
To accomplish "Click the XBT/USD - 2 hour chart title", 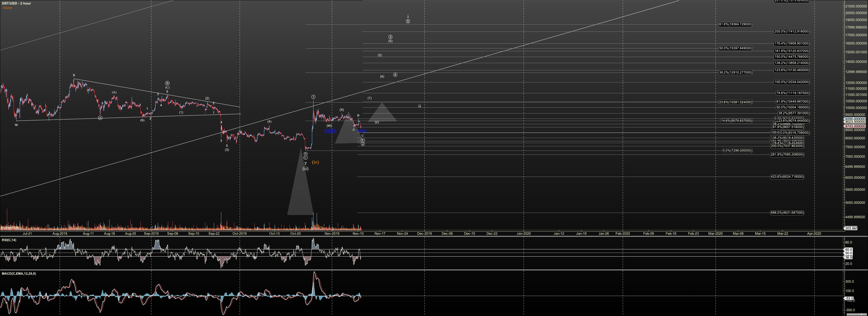I will click(x=17, y=3).
